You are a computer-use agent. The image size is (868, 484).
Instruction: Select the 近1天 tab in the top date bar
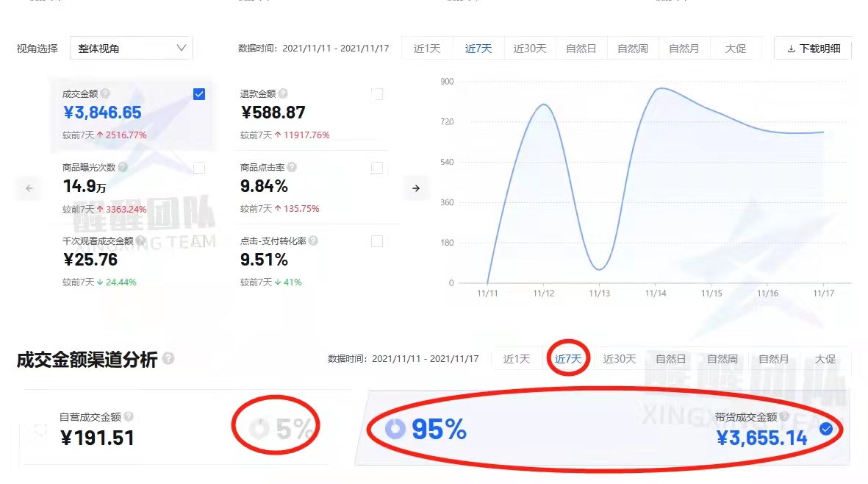(427, 48)
